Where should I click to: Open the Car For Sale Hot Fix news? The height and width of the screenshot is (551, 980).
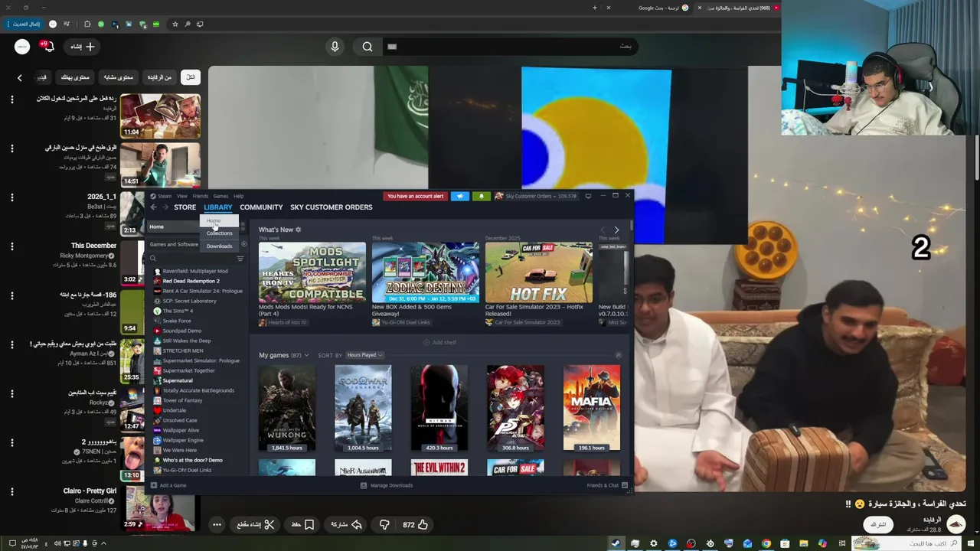(x=539, y=272)
